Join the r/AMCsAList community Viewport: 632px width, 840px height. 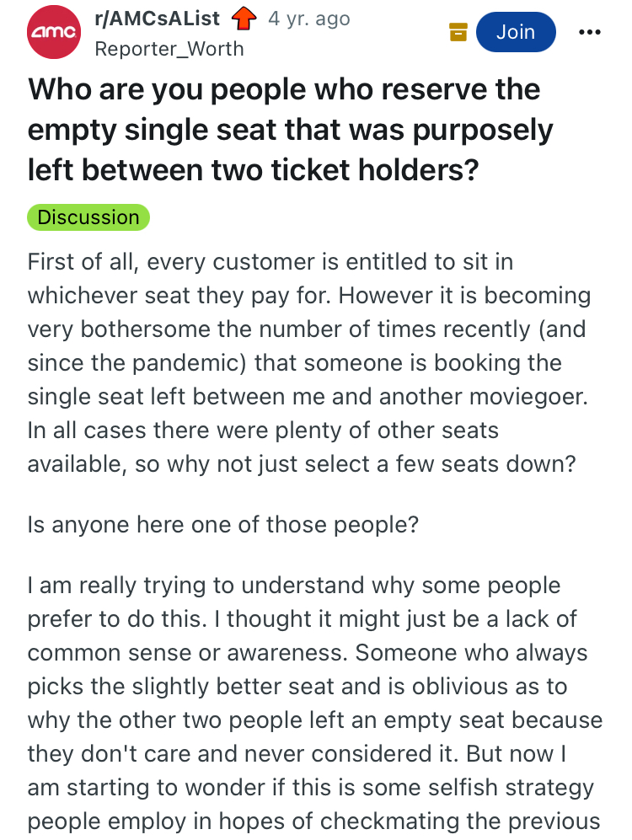(515, 32)
